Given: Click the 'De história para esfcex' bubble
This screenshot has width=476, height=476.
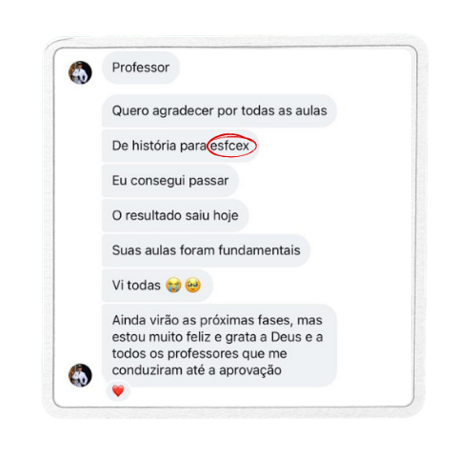Looking at the screenshot, I should [x=180, y=146].
